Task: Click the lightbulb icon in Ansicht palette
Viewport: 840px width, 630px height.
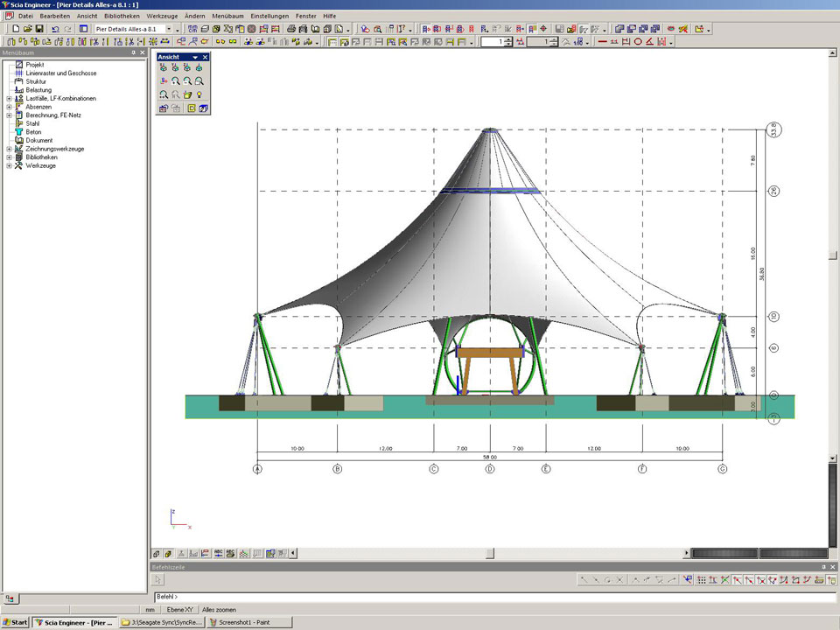Action: coord(200,94)
